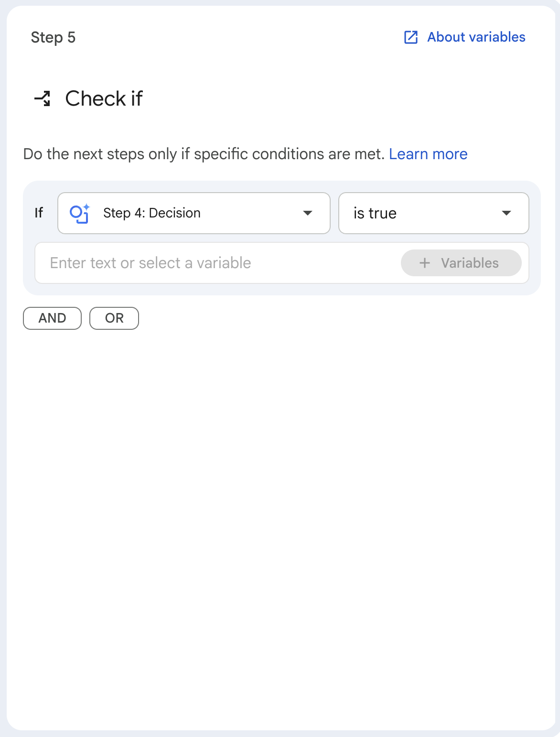Open the Step 4: Decision variable selector
The width and height of the screenshot is (560, 737).
[x=194, y=213]
